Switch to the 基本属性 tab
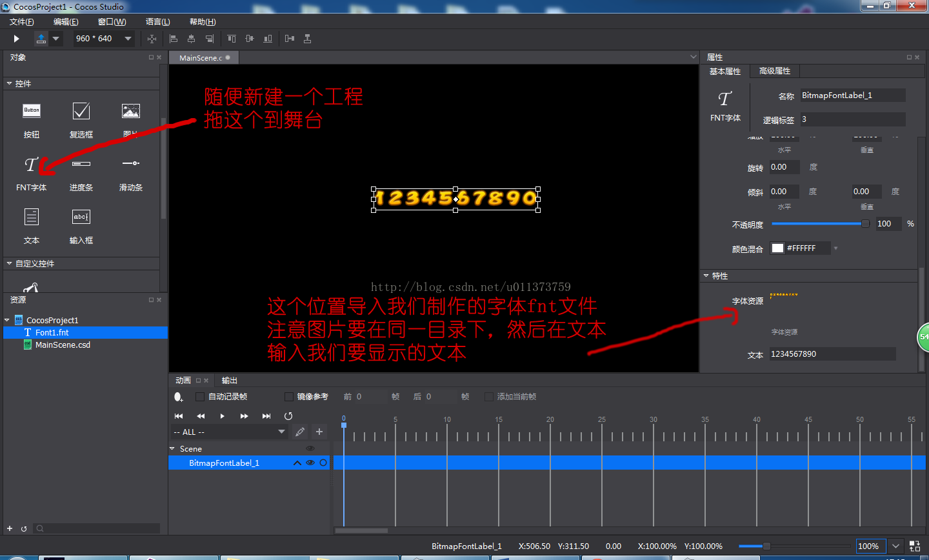 pos(725,71)
